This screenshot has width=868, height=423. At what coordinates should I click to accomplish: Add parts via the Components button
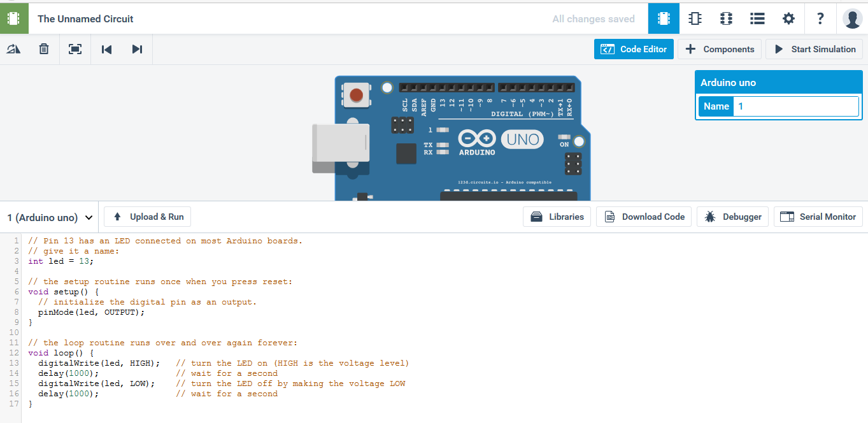click(719, 49)
